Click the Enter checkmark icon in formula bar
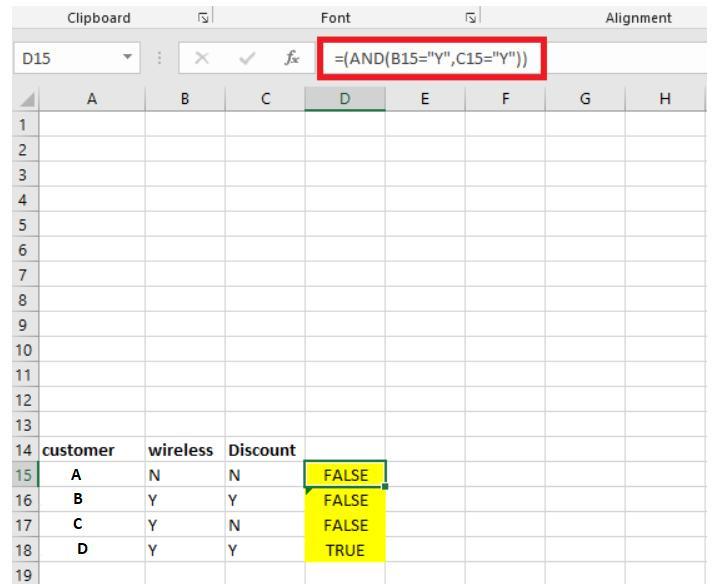 [247, 58]
